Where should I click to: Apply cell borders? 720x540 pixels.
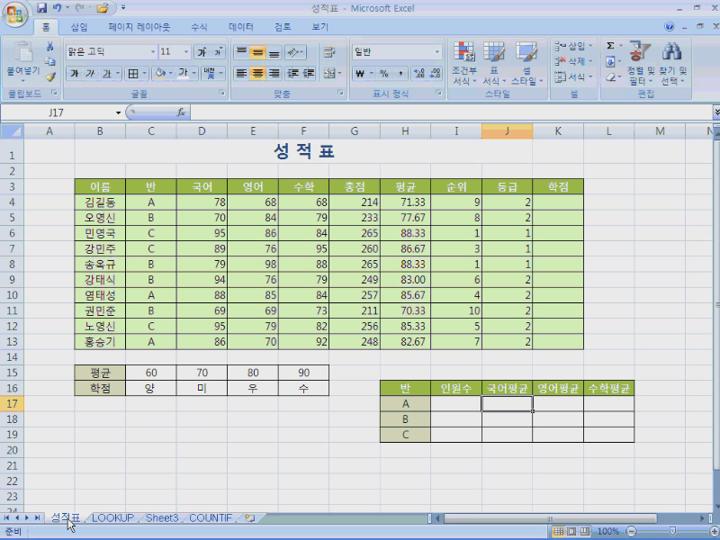pos(133,73)
